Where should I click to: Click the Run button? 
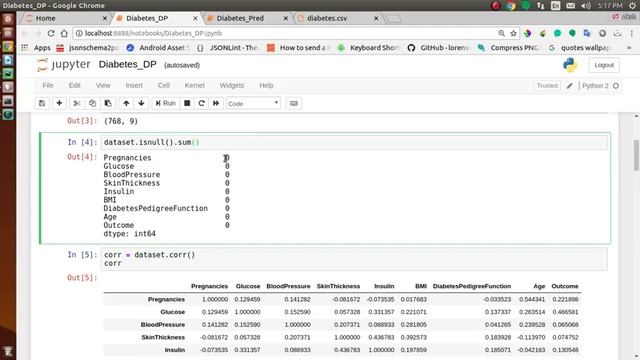(165, 103)
